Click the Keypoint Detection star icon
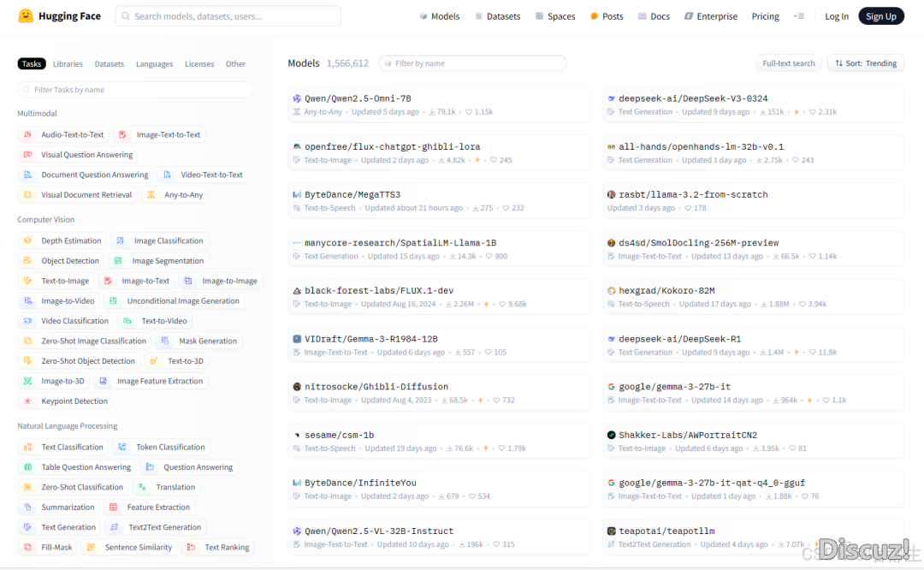This screenshot has width=924, height=570. click(27, 401)
